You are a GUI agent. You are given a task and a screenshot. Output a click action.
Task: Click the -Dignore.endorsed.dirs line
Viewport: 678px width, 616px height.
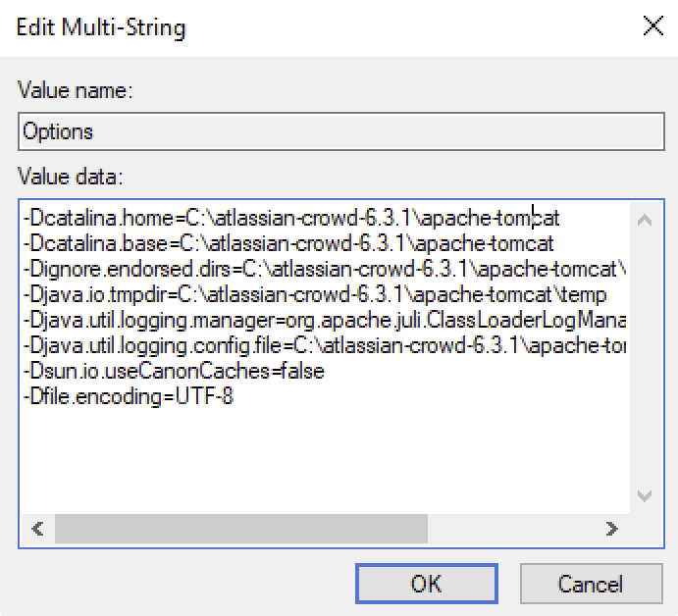pyautogui.click(x=324, y=269)
